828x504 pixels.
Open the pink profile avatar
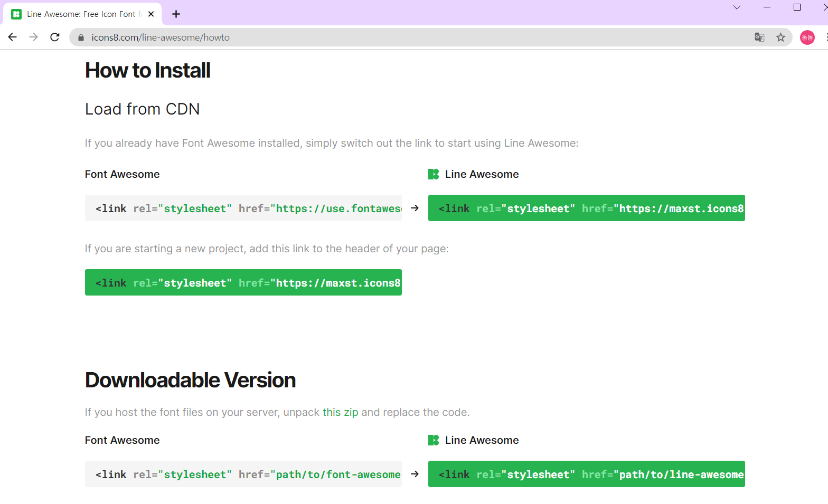[807, 37]
